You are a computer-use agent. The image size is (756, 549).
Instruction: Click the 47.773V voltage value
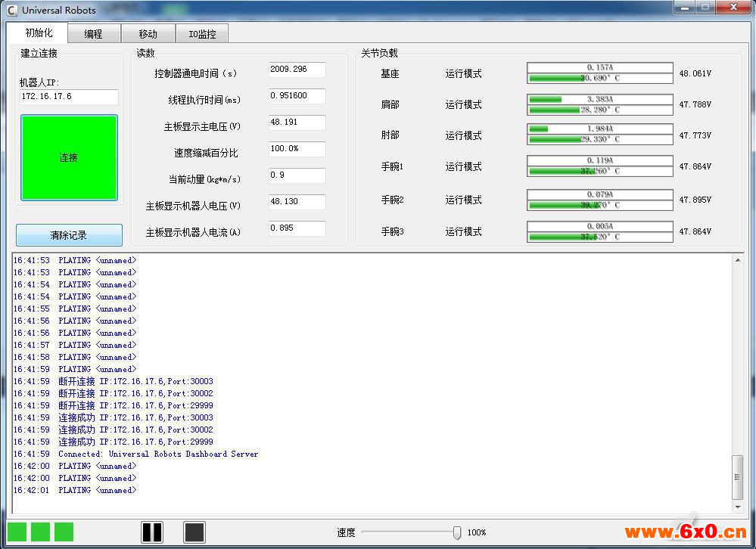[695, 136]
